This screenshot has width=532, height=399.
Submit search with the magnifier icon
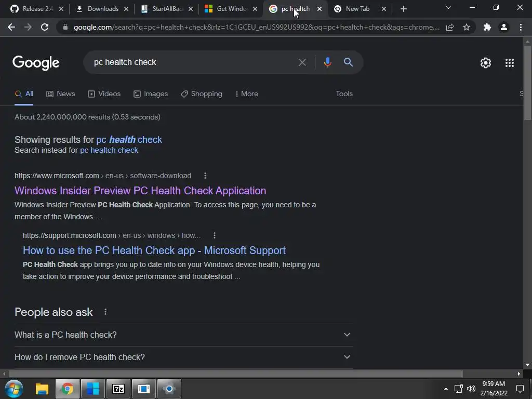click(348, 62)
